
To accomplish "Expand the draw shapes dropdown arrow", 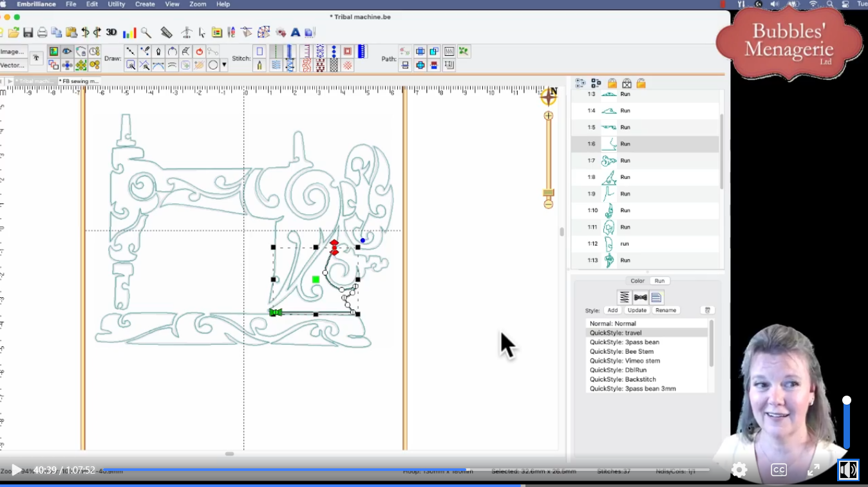I will 224,65.
